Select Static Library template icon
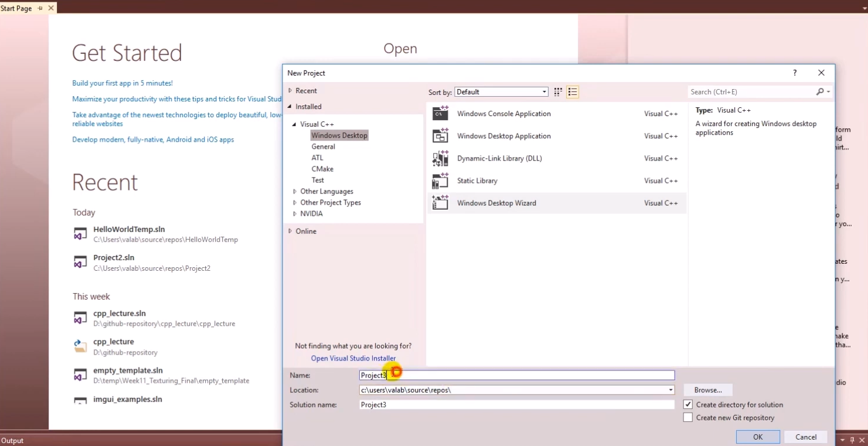The height and width of the screenshot is (446, 868). click(440, 181)
